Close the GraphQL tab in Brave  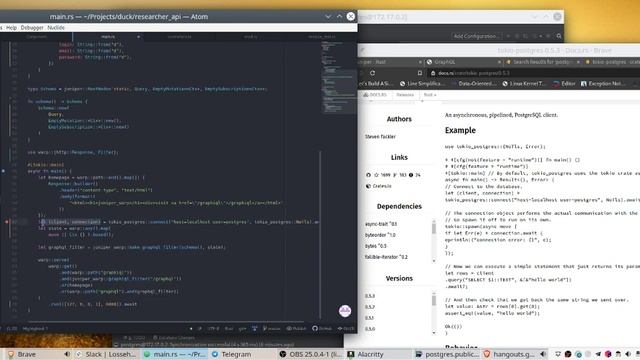[499, 62]
